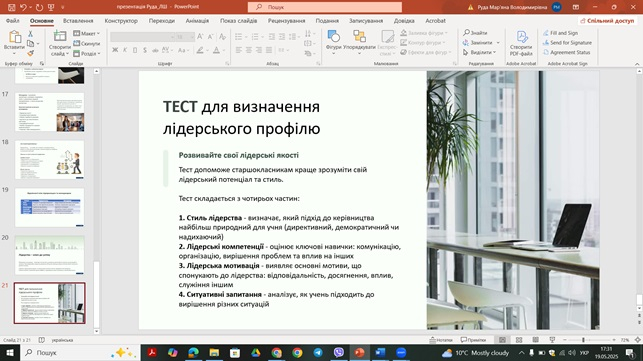
Task: Click Скинути reset button
Action: (87, 43)
